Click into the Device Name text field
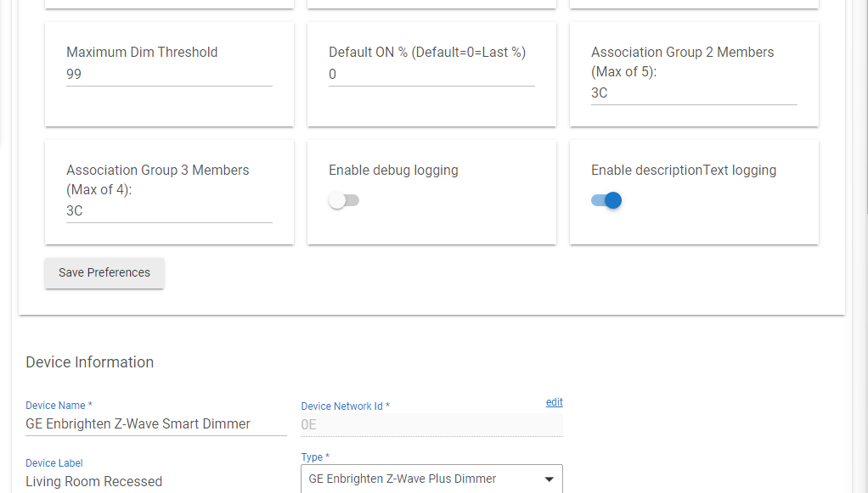This screenshot has height=493, width=868. 156,424
